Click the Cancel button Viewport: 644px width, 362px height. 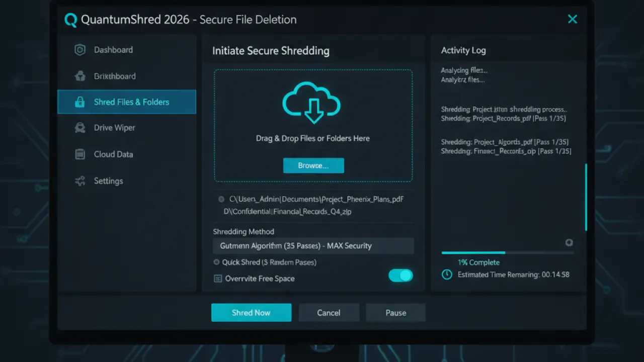pyautogui.click(x=329, y=313)
